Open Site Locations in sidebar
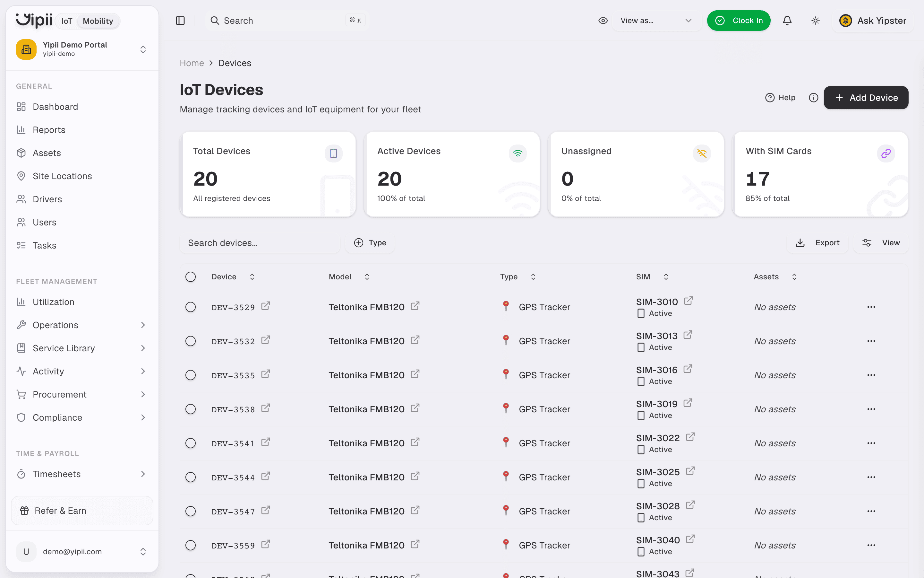Viewport: 924px width, 578px height. coord(82,176)
